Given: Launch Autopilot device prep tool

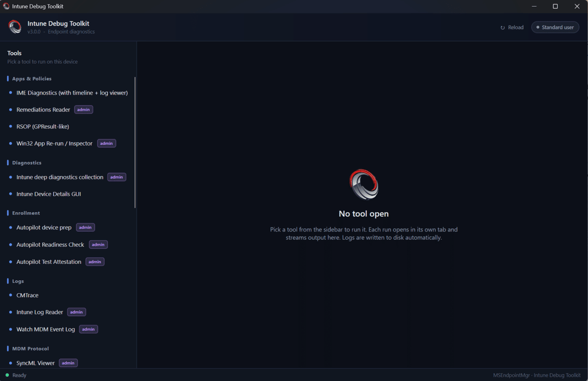Looking at the screenshot, I should pyautogui.click(x=44, y=227).
